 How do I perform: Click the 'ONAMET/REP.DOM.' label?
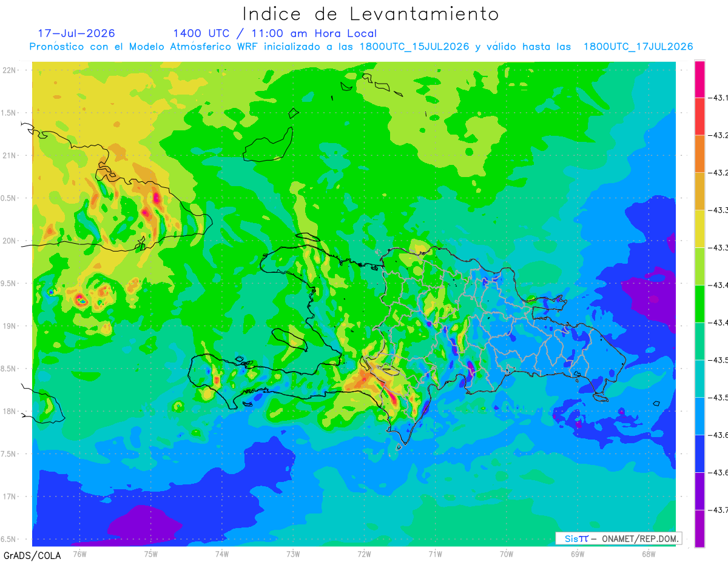[640, 538]
